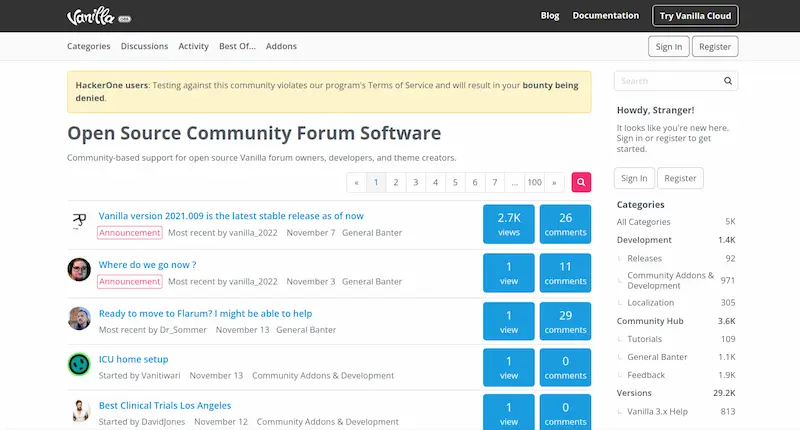Click the pink search icon button

pyautogui.click(x=581, y=182)
